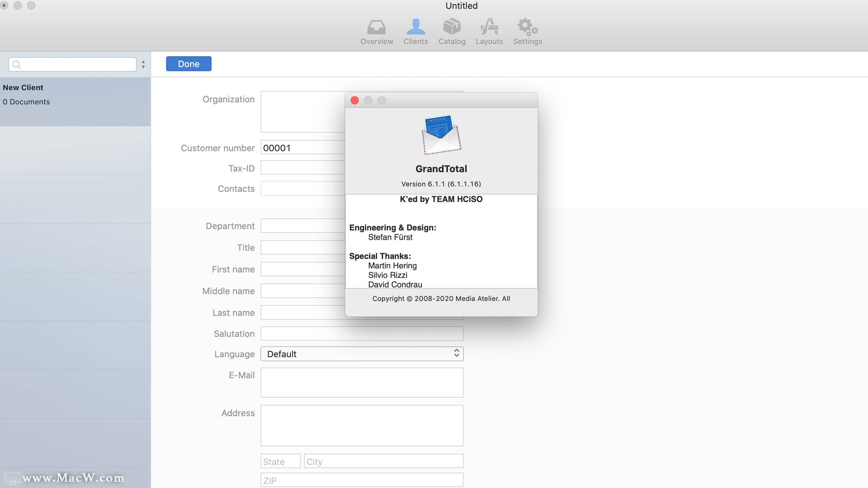Click the E-Mail input field
This screenshot has width=868, height=488.
pyautogui.click(x=362, y=383)
